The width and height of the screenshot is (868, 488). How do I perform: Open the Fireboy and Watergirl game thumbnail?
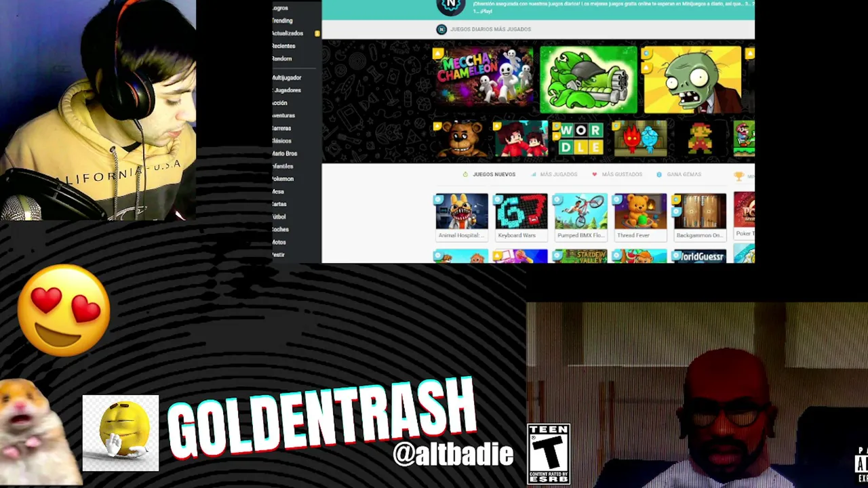click(x=639, y=139)
